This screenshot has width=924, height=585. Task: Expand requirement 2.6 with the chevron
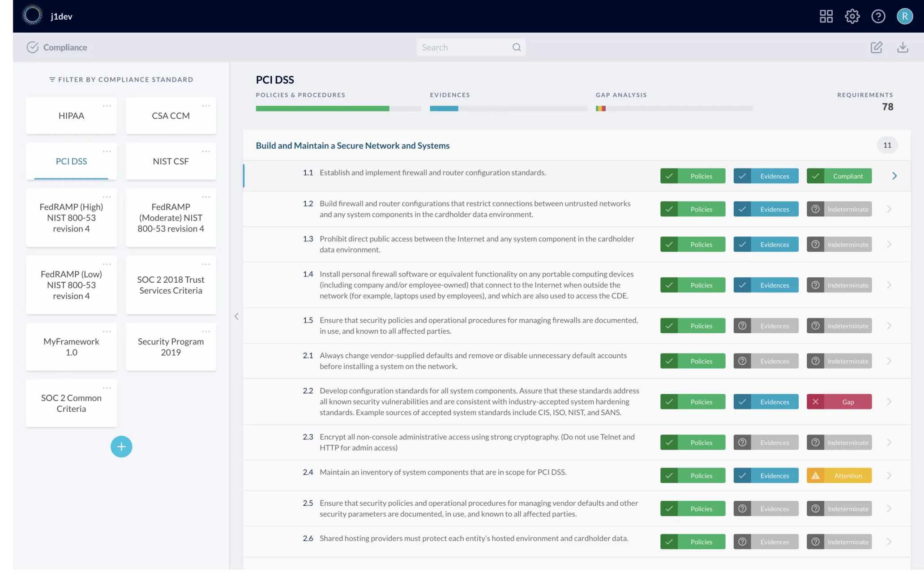889,542
